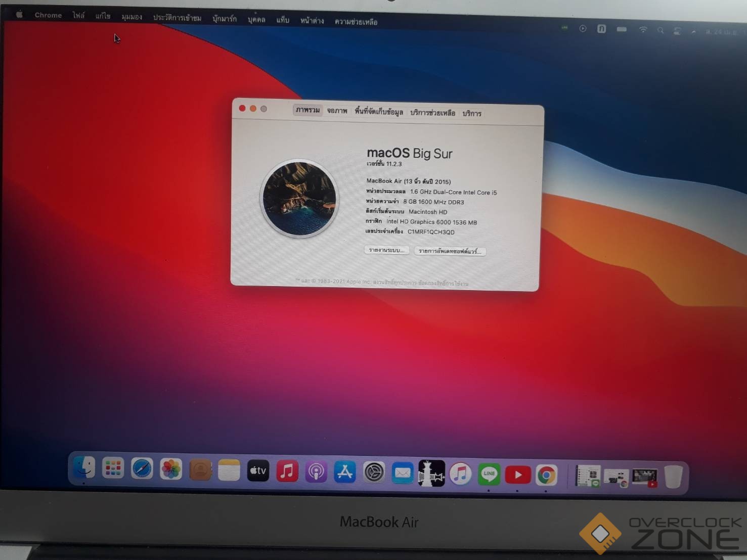The height and width of the screenshot is (560, 747).
Task: Open the Photos app in the dock
Action: coord(171,469)
